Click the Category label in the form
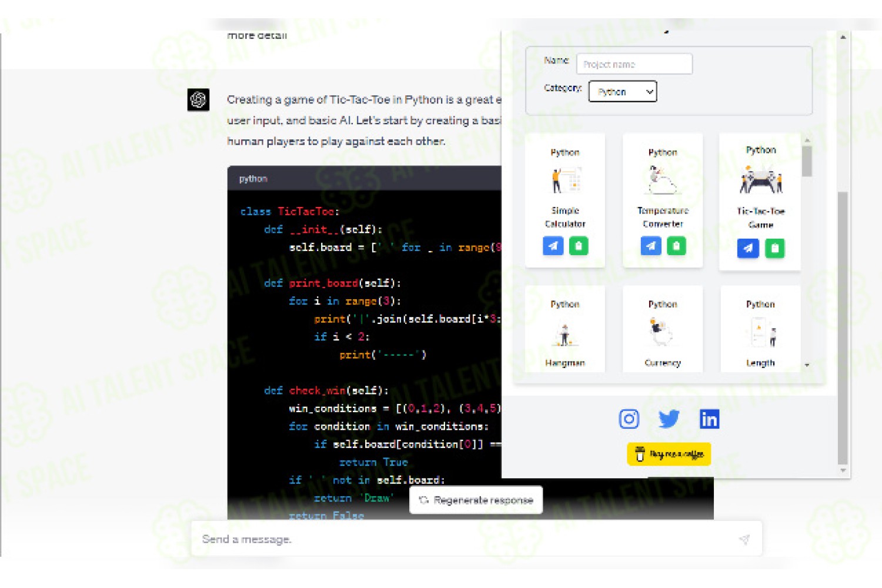Screen dimensions: 882x588 click(x=563, y=88)
